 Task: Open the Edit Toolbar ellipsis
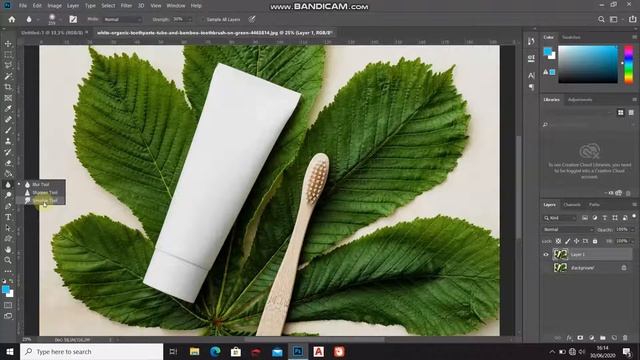point(8,271)
